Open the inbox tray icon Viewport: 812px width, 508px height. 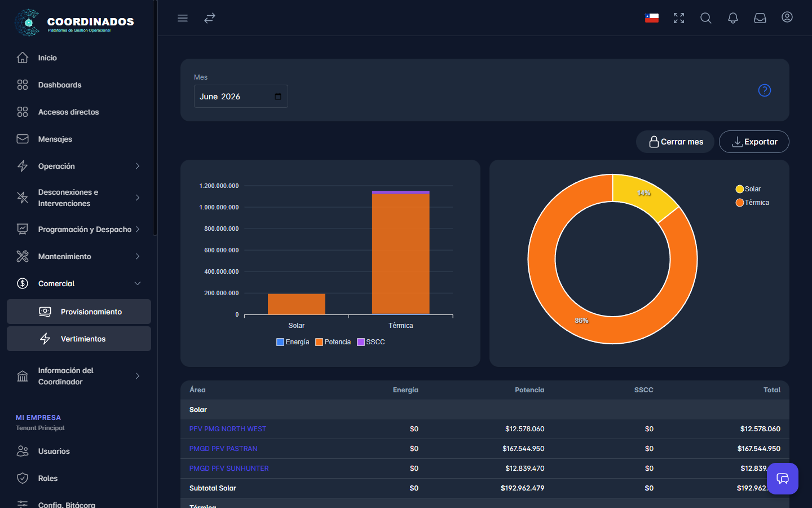(760, 18)
